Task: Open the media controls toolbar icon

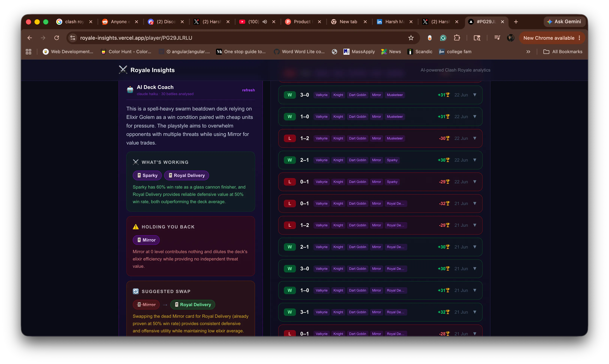Action: (497, 38)
